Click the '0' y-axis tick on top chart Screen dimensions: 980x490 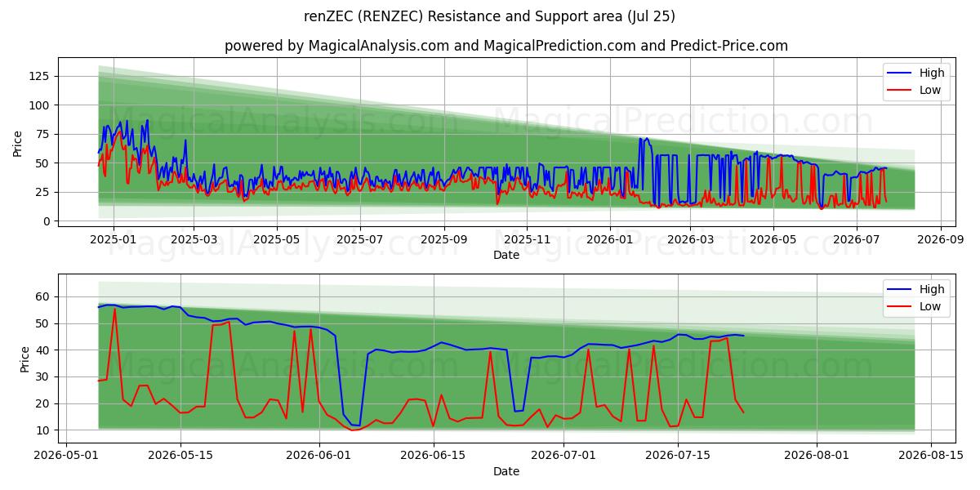click(x=47, y=221)
